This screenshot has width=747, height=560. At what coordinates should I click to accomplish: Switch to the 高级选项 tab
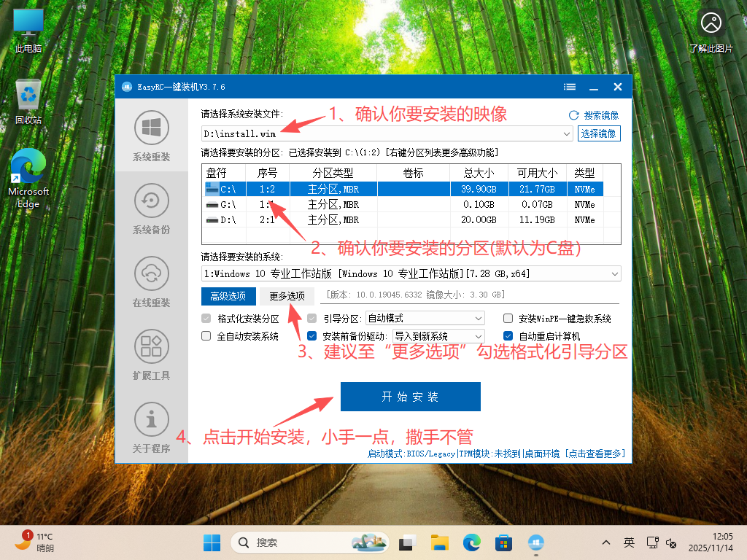tap(228, 297)
